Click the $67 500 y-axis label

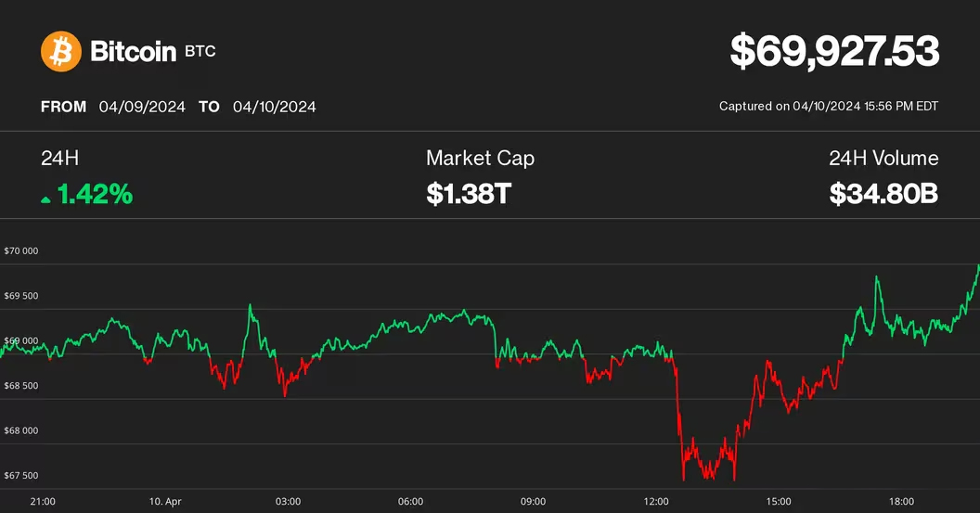click(21, 476)
